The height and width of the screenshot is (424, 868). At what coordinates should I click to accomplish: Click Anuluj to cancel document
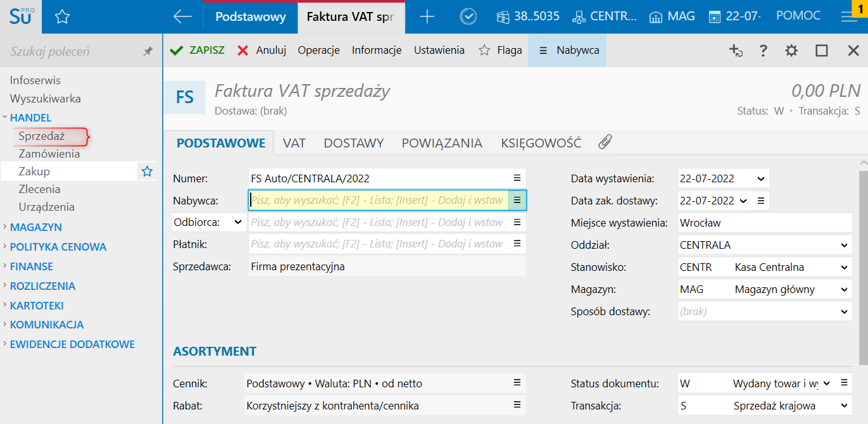click(x=262, y=50)
